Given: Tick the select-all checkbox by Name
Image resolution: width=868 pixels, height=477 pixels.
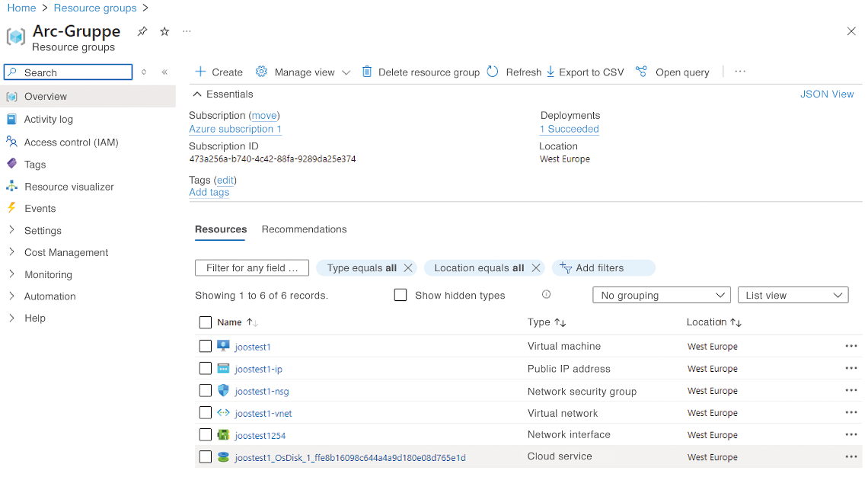Looking at the screenshot, I should (x=206, y=322).
